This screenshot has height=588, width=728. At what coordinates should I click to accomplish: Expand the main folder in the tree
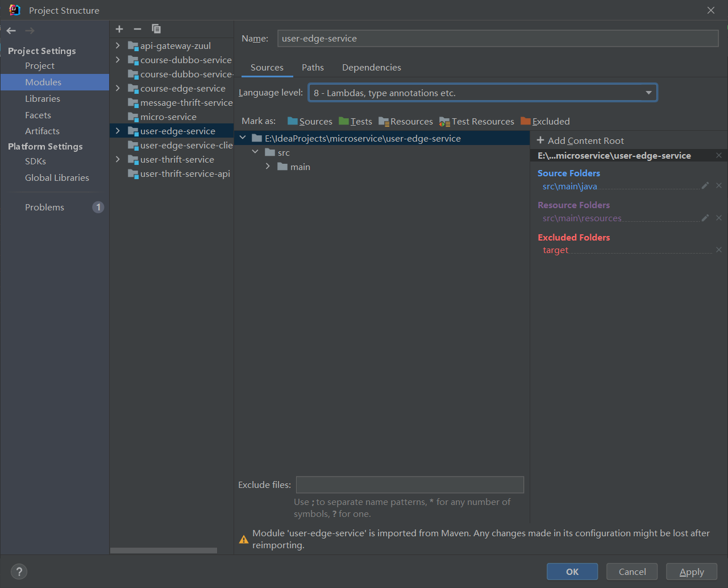[268, 167]
